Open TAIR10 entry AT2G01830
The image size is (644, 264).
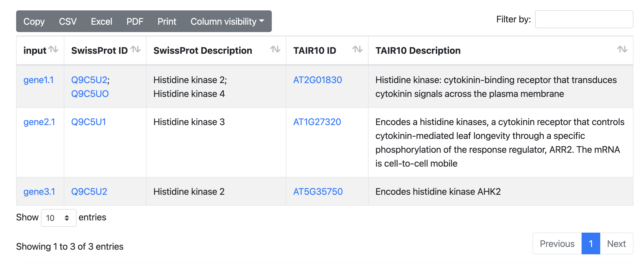click(317, 80)
